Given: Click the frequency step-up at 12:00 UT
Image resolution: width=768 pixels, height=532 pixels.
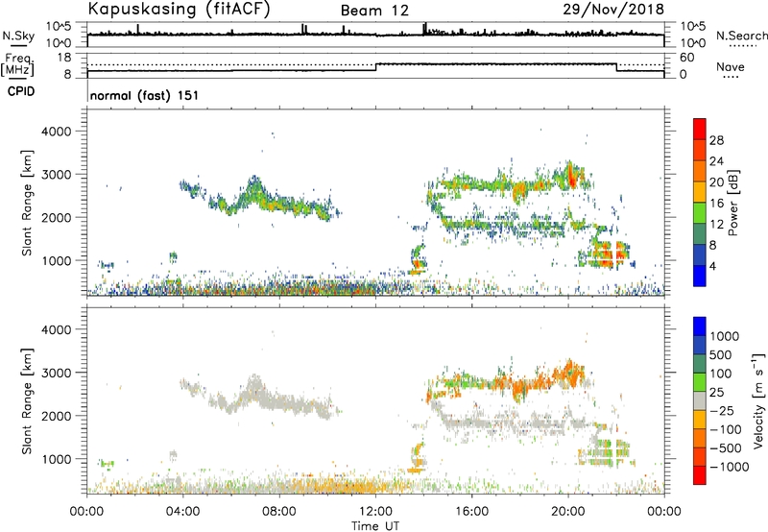Looking at the screenshot, I should pos(375,67).
